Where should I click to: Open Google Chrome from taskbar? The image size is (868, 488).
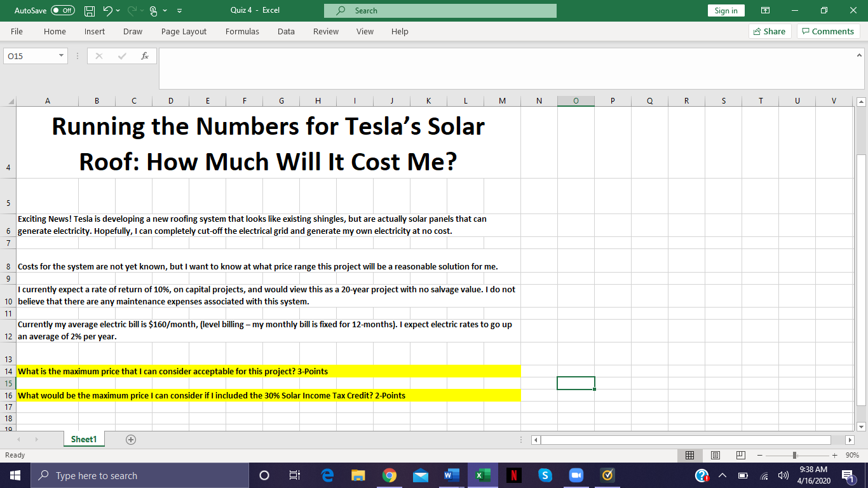[390, 475]
